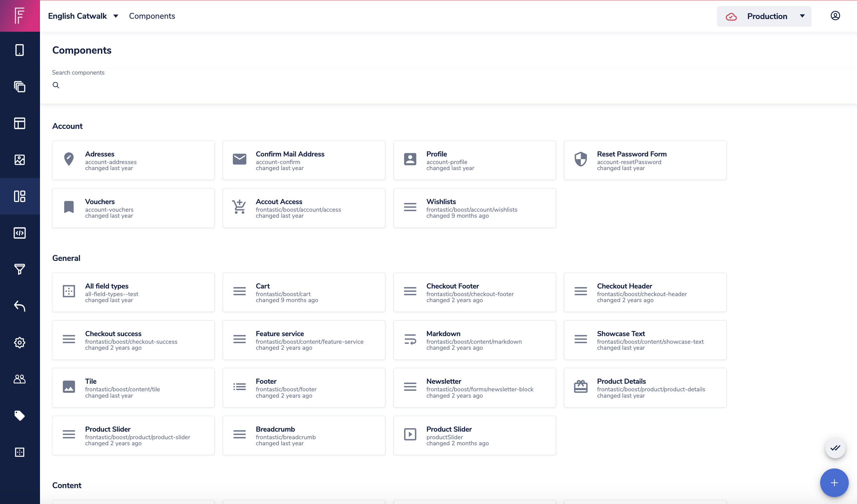Open the tag sidebar icon
857x504 pixels.
20,415
